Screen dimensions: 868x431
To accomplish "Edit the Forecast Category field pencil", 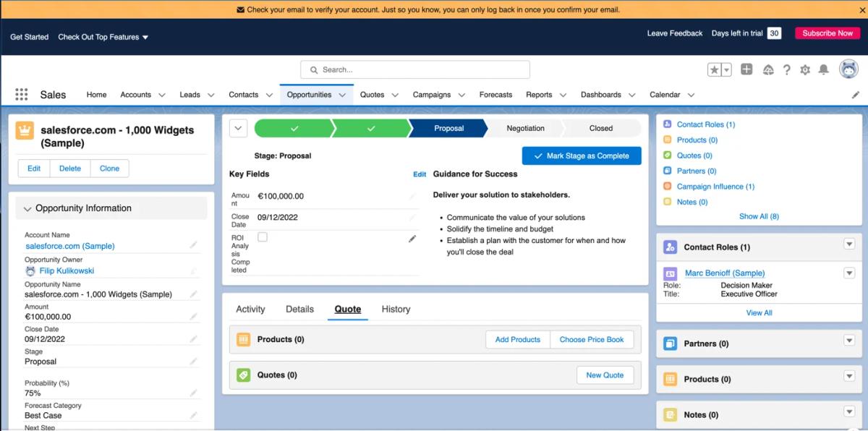I will [x=193, y=415].
